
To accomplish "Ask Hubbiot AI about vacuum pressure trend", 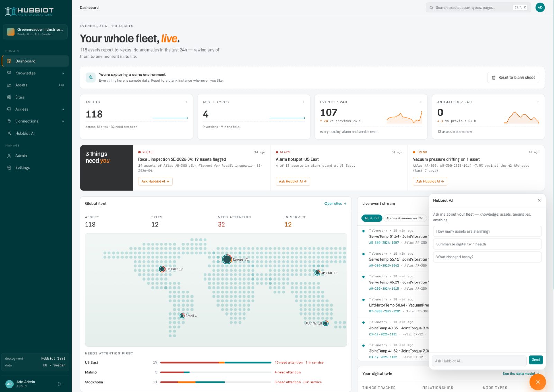I will [x=430, y=181].
